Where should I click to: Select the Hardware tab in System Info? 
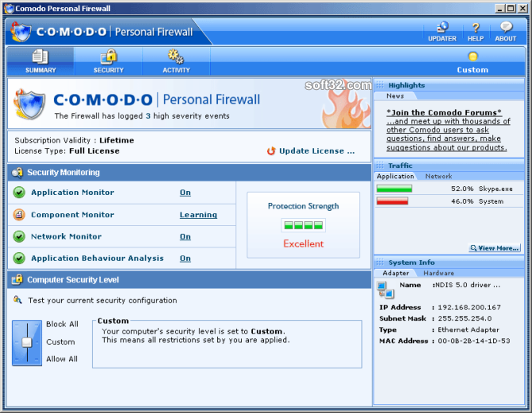point(438,273)
